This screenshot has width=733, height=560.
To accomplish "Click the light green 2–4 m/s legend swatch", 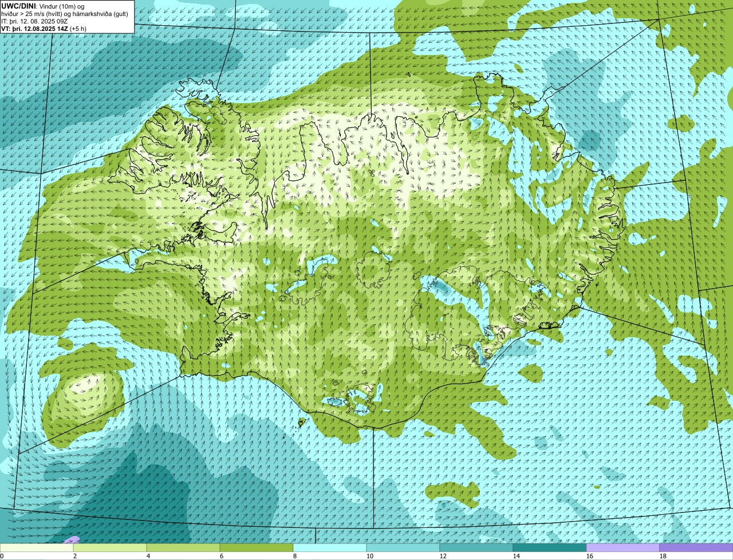I will pos(110,548).
